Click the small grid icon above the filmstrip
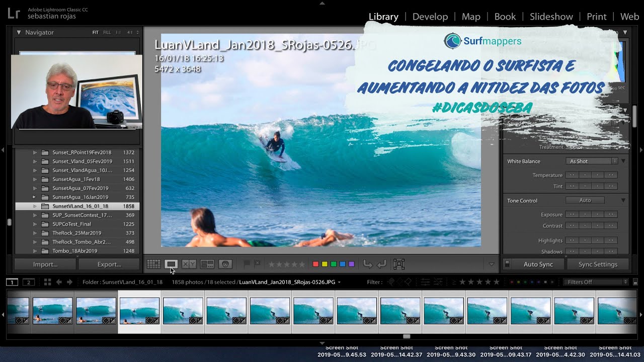This screenshot has height=362, width=644. pyautogui.click(x=47, y=282)
